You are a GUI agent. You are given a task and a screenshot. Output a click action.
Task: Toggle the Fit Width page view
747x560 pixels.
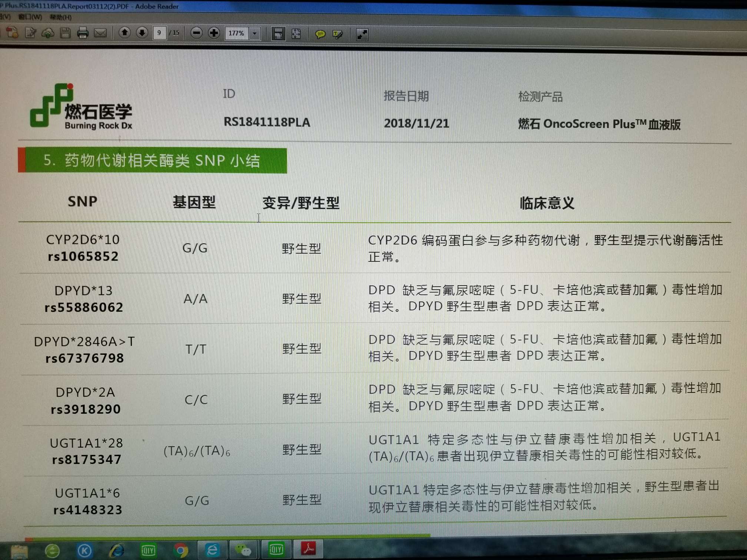[x=279, y=34]
